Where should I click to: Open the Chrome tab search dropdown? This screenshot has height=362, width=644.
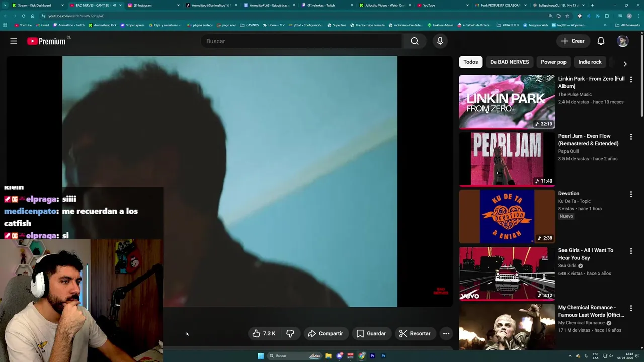5,5
